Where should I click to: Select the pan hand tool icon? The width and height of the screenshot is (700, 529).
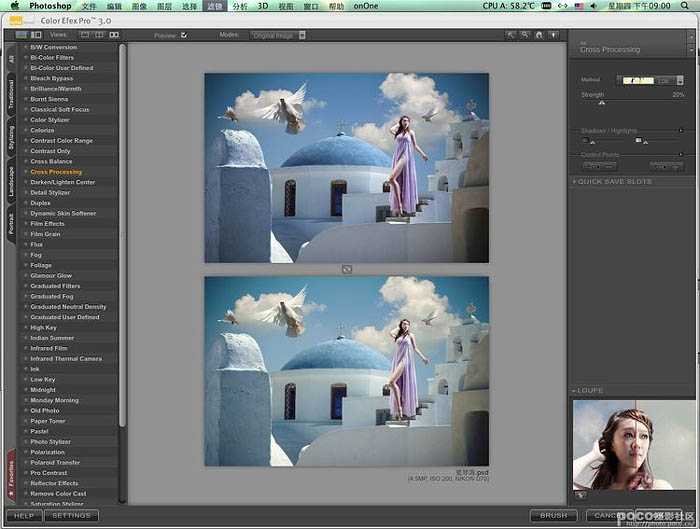click(x=525, y=35)
